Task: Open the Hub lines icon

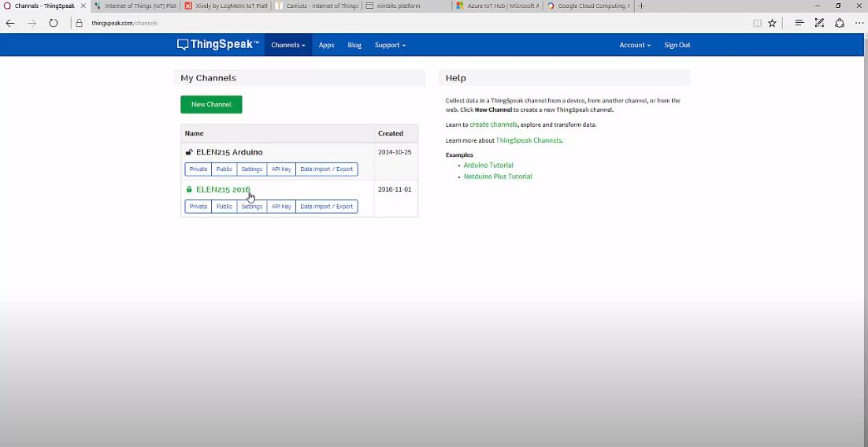Action: [x=799, y=24]
